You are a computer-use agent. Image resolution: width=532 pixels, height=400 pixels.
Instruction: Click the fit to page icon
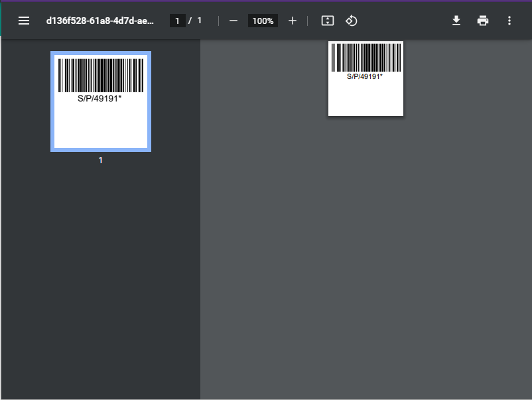click(x=328, y=21)
